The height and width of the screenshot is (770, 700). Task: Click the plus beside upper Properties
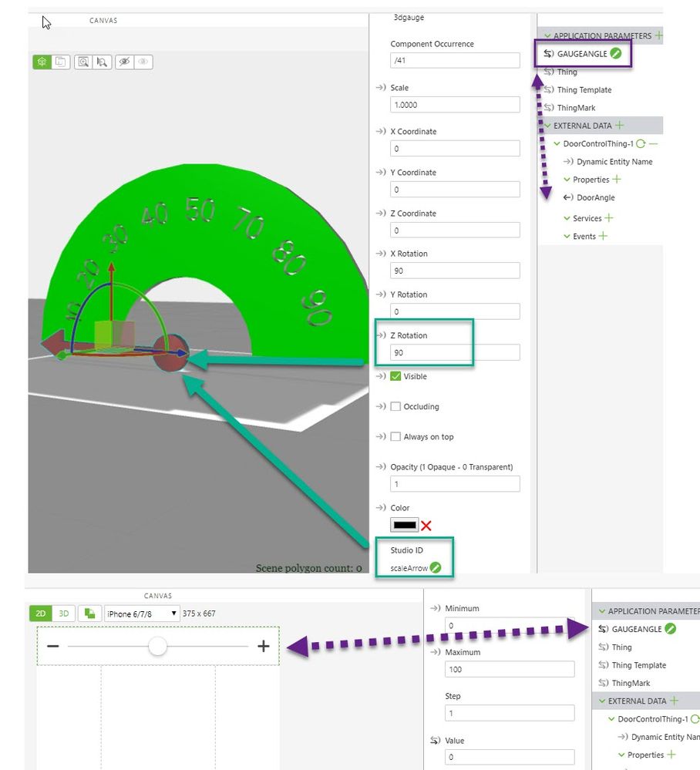pyautogui.click(x=617, y=180)
